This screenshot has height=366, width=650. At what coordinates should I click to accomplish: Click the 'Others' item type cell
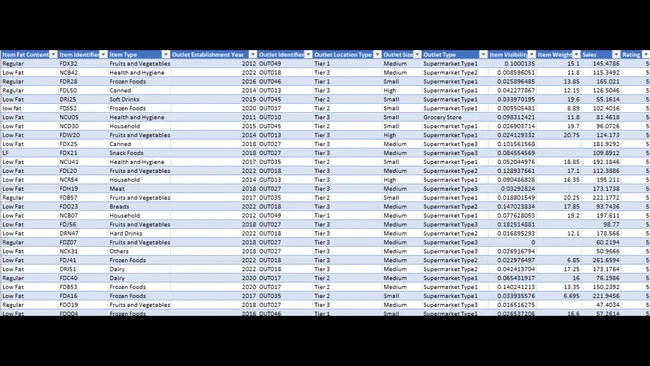point(139,251)
